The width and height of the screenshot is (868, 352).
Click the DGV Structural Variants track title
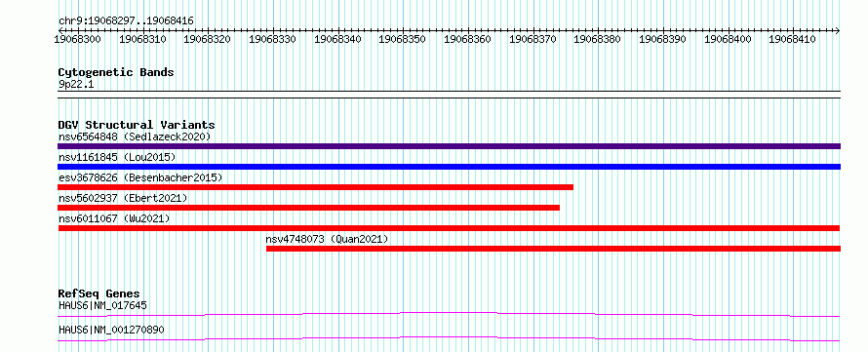point(137,125)
